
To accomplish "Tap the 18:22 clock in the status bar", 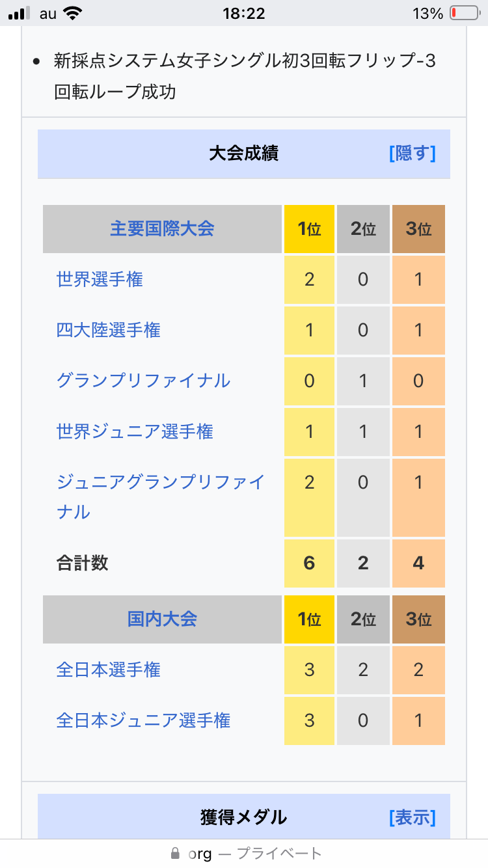I will pyautogui.click(x=243, y=13).
